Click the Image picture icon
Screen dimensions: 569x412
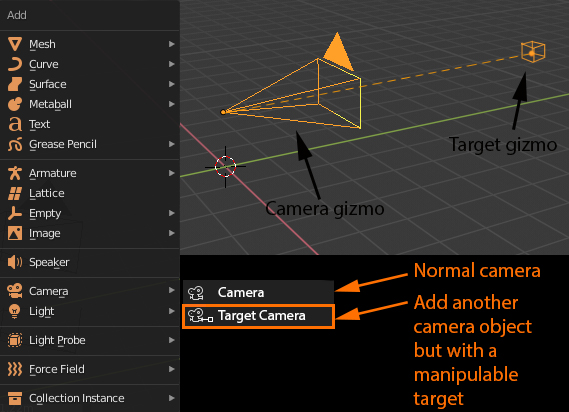coord(15,233)
